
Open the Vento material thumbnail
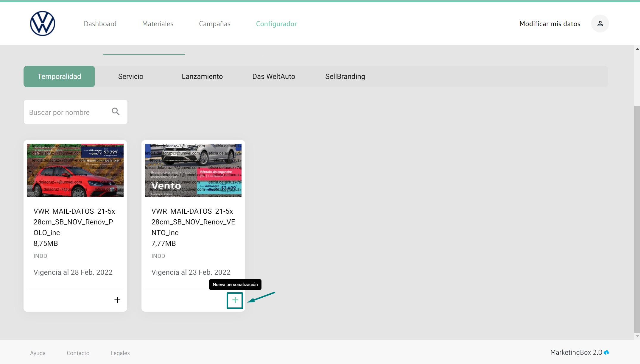click(193, 170)
